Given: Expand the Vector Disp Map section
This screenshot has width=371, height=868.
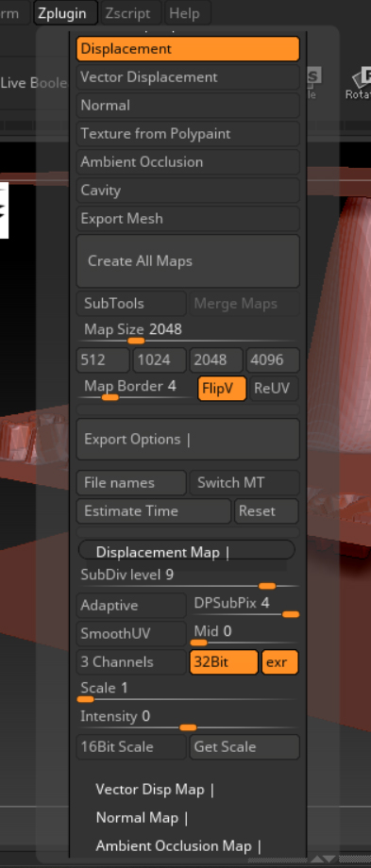Looking at the screenshot, I should point(155,790).
